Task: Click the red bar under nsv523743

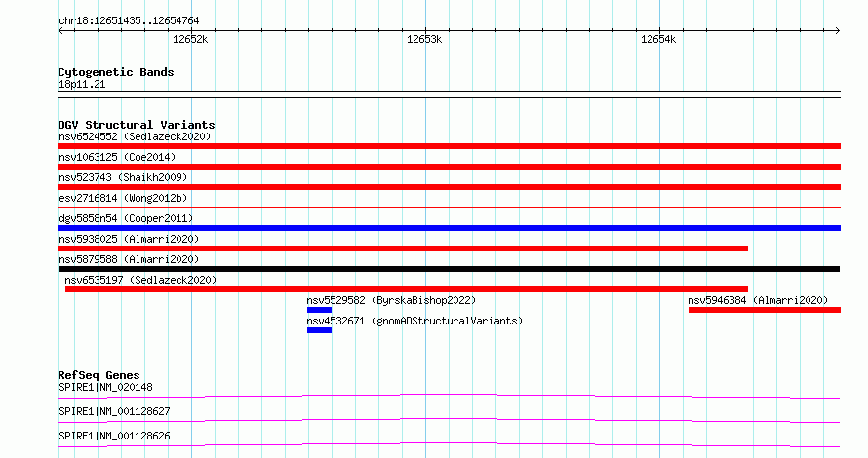Action: click(449, 187)
